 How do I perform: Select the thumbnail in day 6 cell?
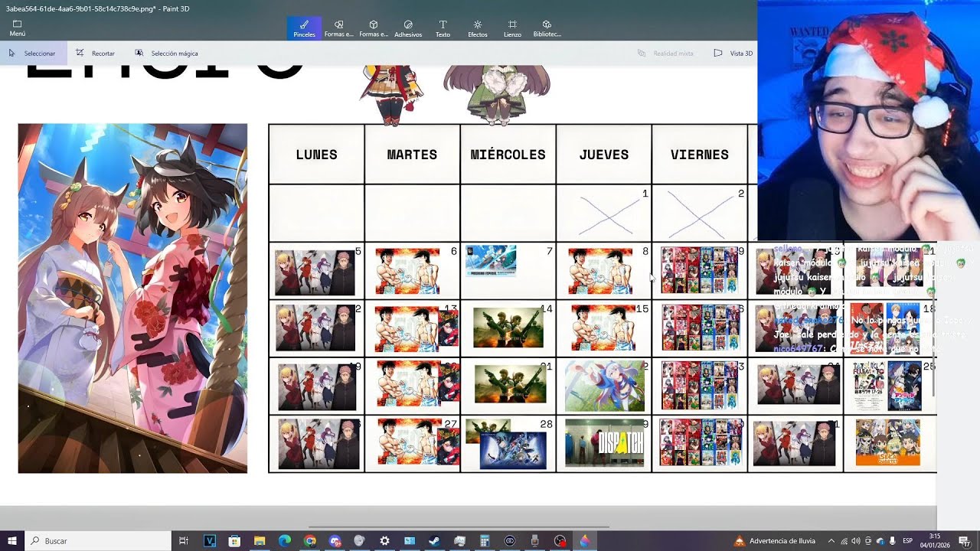[407, 271]
